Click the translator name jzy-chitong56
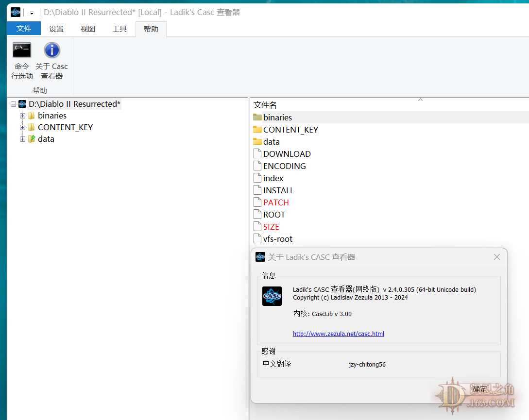Image resolution: width=529 pixels, height=420 pixels. pyautogui.click(x=367, y=364)
